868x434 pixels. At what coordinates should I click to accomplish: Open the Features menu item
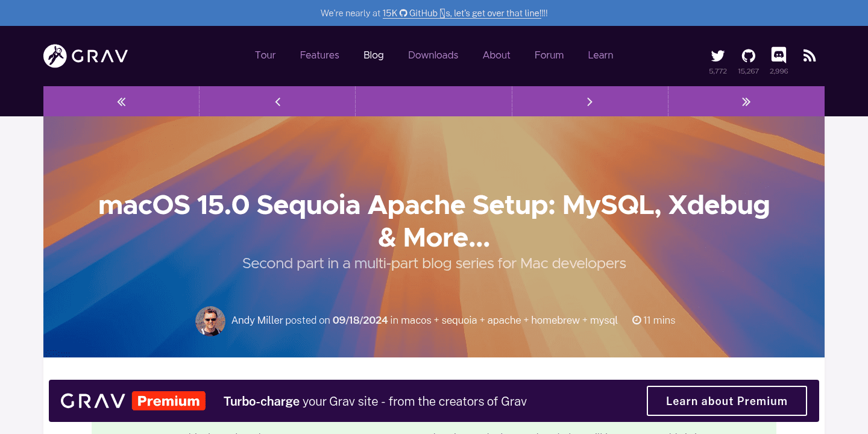(319, 55)
